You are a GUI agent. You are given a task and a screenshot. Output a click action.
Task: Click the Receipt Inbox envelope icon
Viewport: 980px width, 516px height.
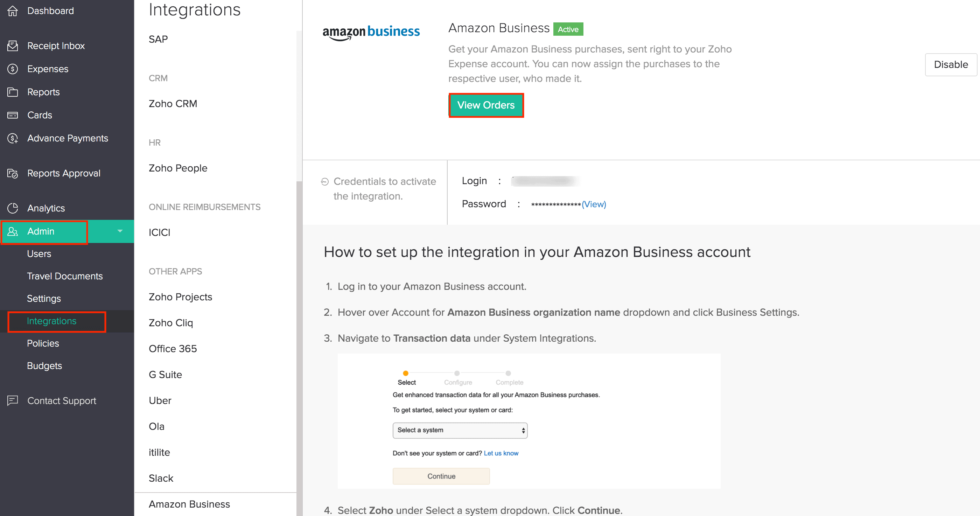pos(13,46)
